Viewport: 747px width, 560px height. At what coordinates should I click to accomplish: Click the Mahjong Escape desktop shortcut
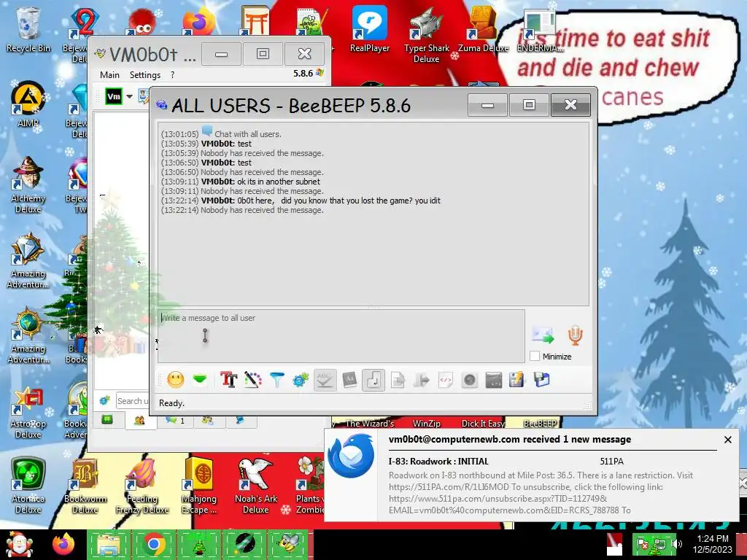click(x=199, y=485)
